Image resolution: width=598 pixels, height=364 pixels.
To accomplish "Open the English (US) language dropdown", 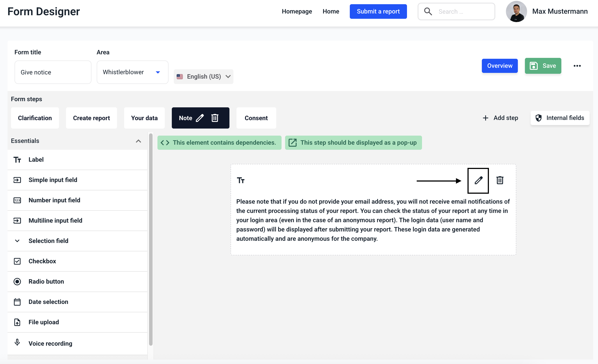I will coord(203,76).
